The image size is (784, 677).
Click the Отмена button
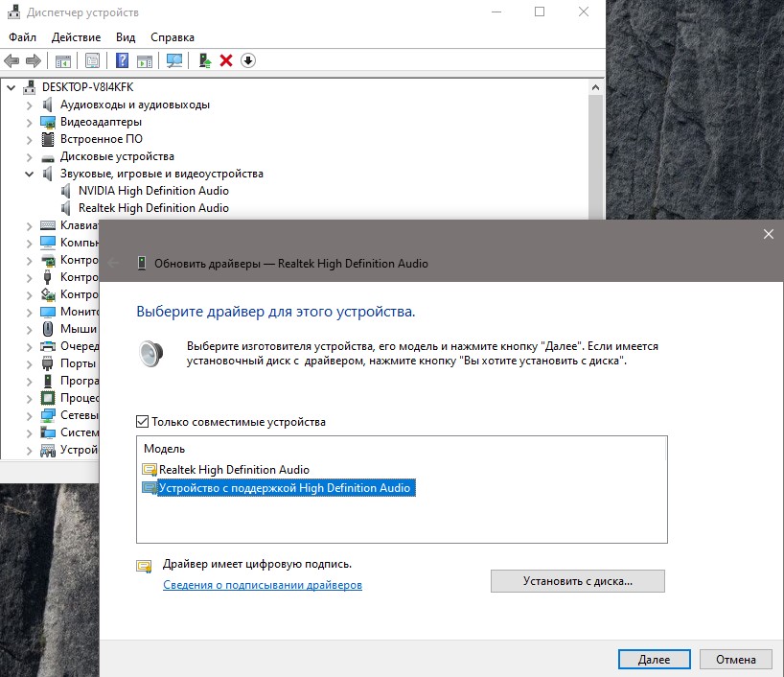coord(735,660)
